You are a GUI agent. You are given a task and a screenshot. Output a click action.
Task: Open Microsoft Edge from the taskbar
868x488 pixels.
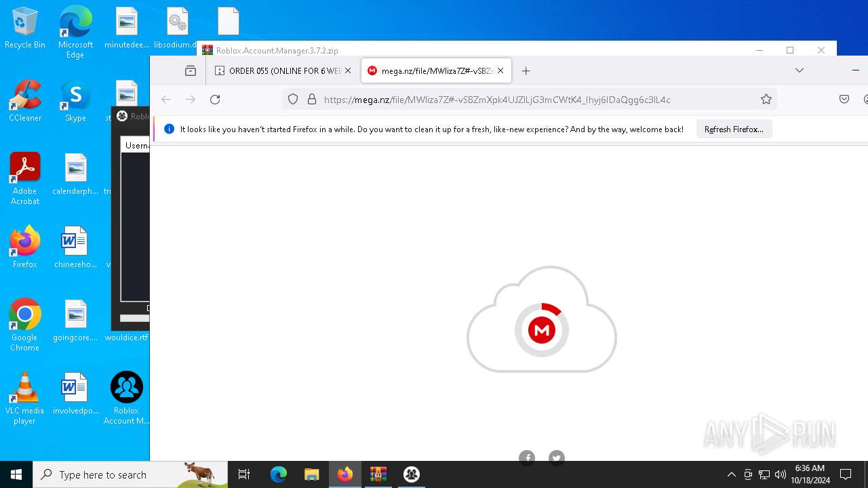point(279,474)
